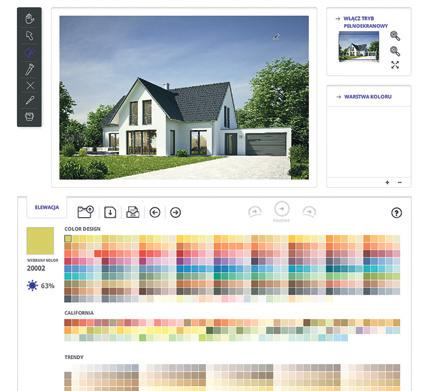Select the pencil drawing tool

29,69
